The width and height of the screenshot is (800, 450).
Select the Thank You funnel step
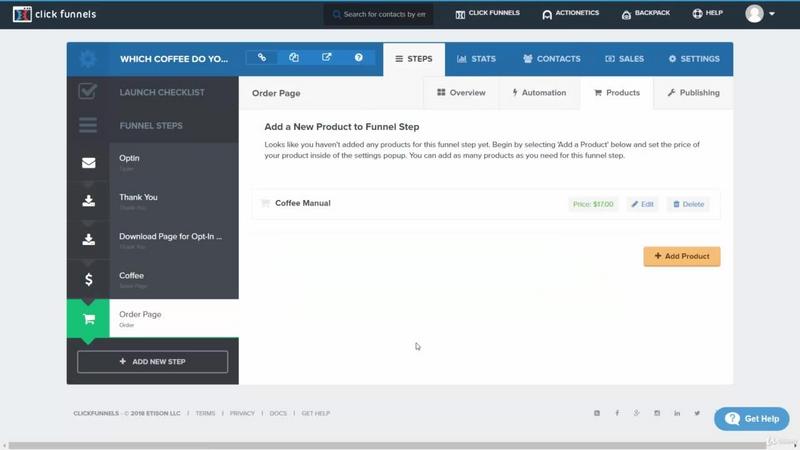153,202
